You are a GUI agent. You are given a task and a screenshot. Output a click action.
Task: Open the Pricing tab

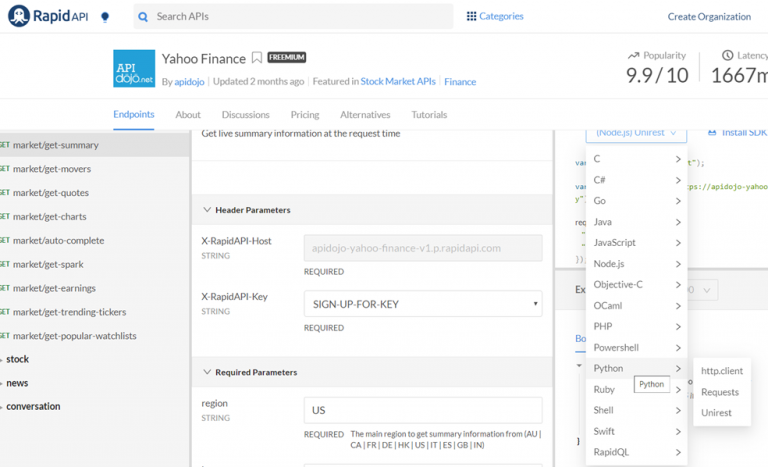tap(305, 115)
